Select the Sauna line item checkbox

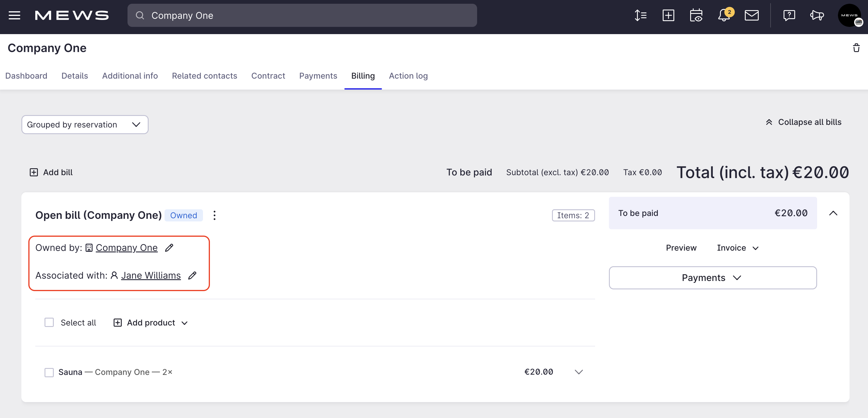pyautogui.click(x=49, y=372)
